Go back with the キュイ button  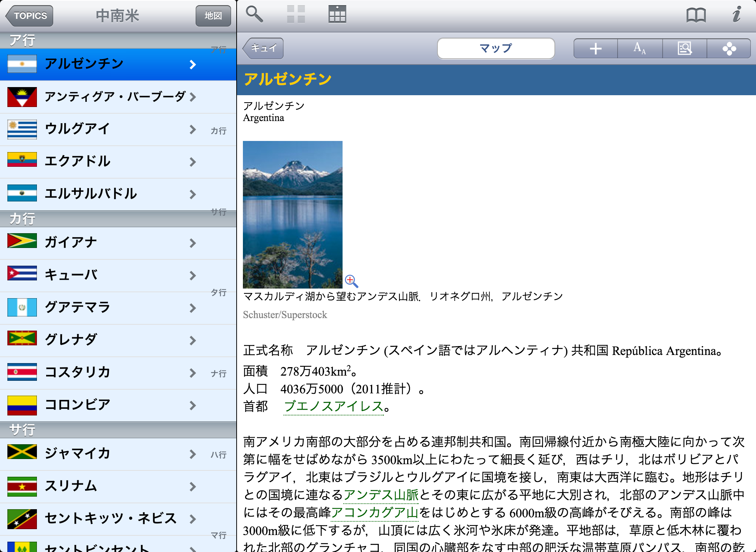click(263, 48)
